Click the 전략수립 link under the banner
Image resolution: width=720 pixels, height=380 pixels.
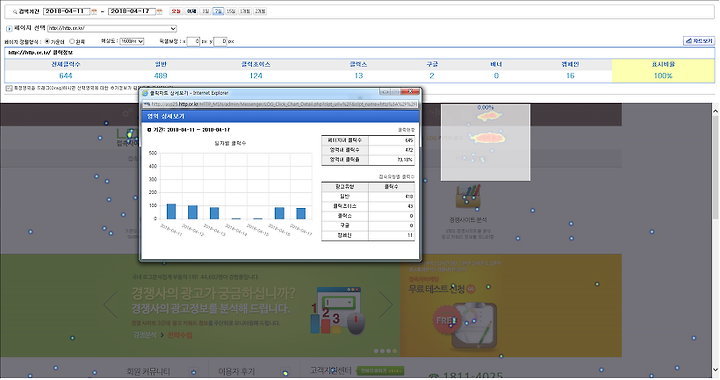point(180,335)
